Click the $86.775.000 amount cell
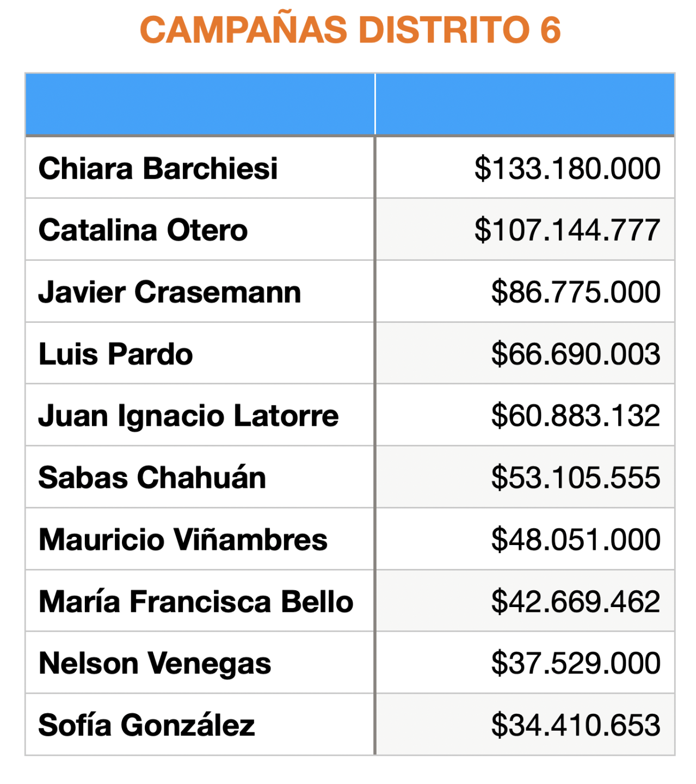 tap(575, 292)
